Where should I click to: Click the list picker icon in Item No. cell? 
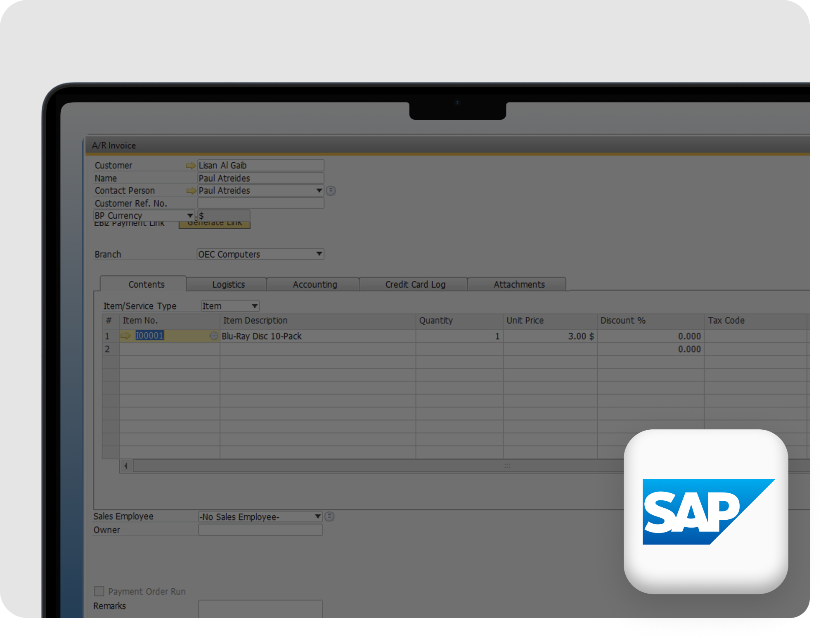pyautogui.click(x=214, y=336)
